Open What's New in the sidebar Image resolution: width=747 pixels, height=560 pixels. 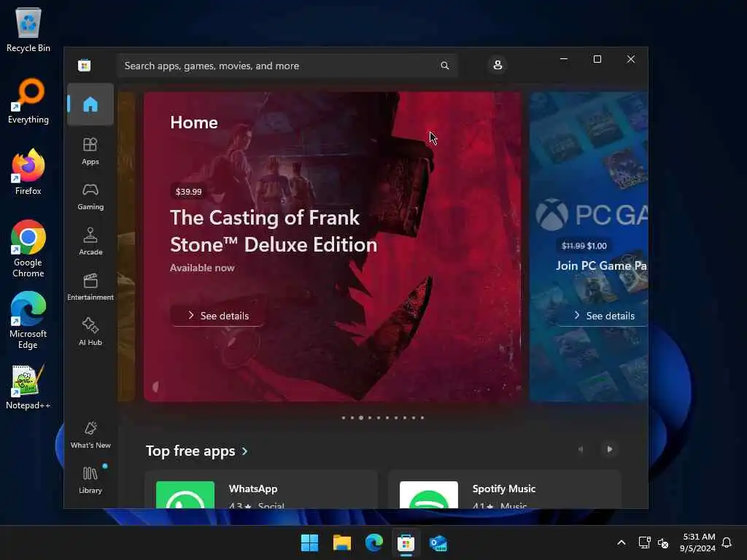tap(90, 435)
